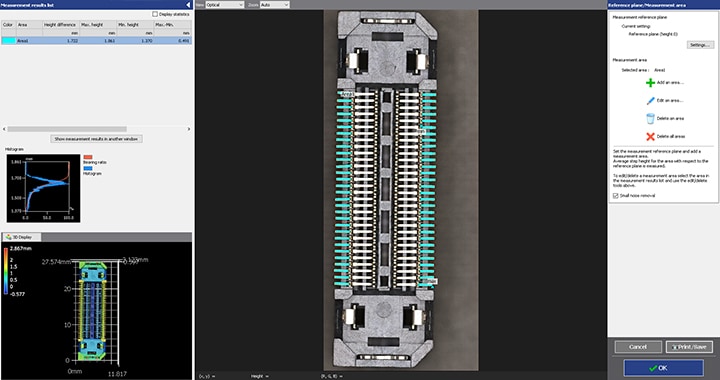Open the Zoom Auto dropdown
This screenshot has height=380, width=720.
coord(275,5)
